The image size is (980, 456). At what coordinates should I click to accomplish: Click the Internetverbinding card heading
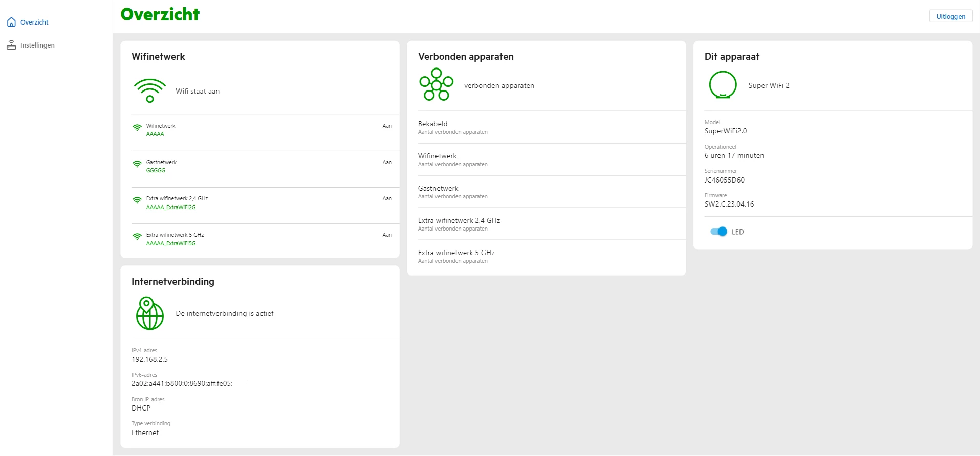click(x=173, y=282)
